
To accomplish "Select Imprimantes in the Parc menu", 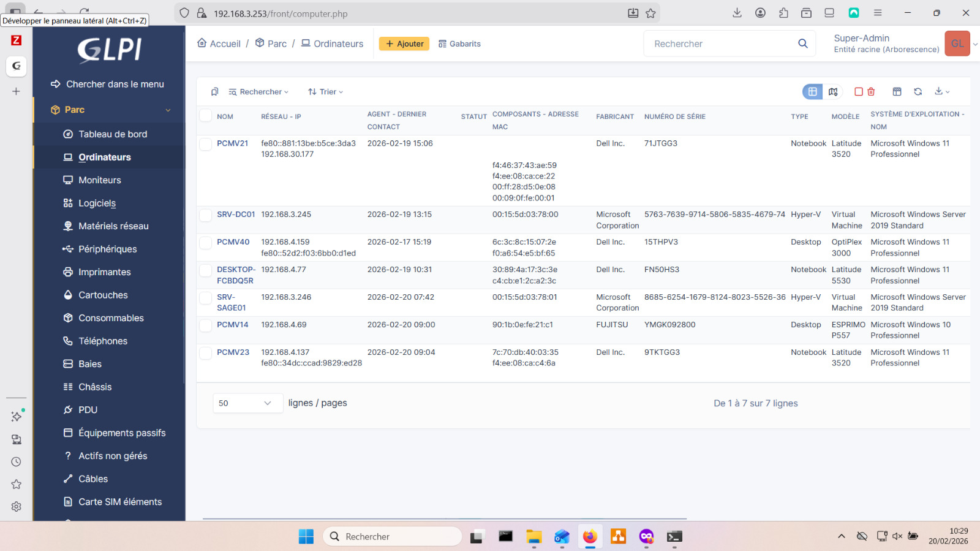I will 105,272.
